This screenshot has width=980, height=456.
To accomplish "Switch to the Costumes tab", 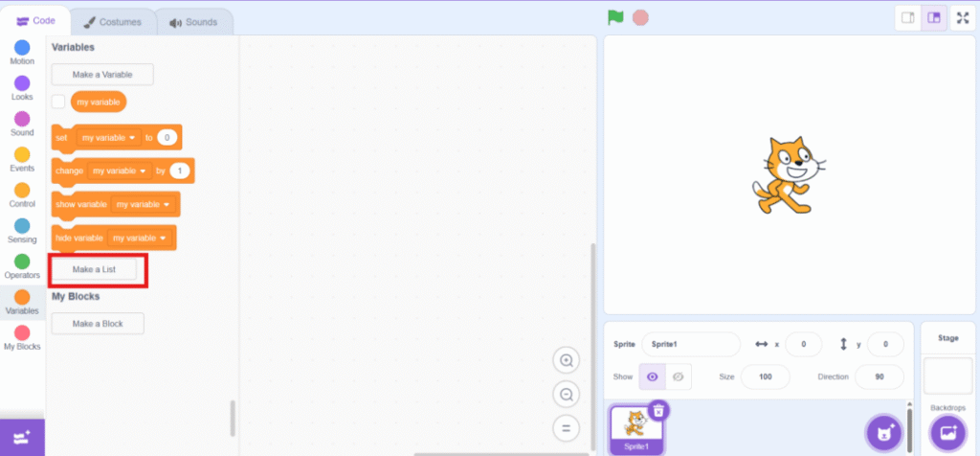I will pyautogui.click(x=112, y=21).
